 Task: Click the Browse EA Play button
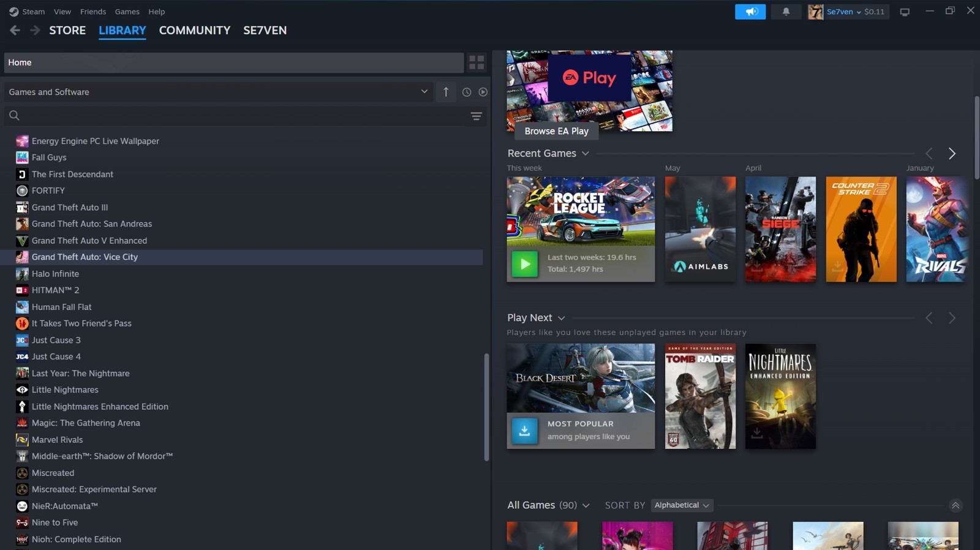(x=557, y=131)
